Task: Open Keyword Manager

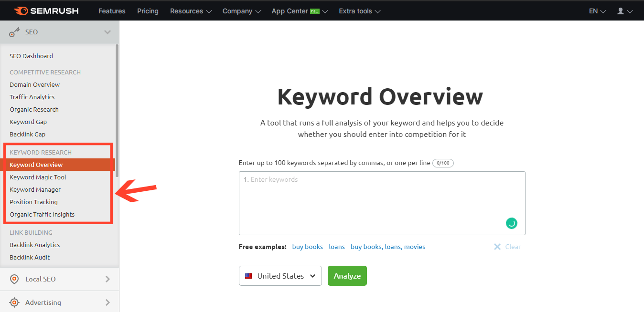Action: [x=35, y=189]
